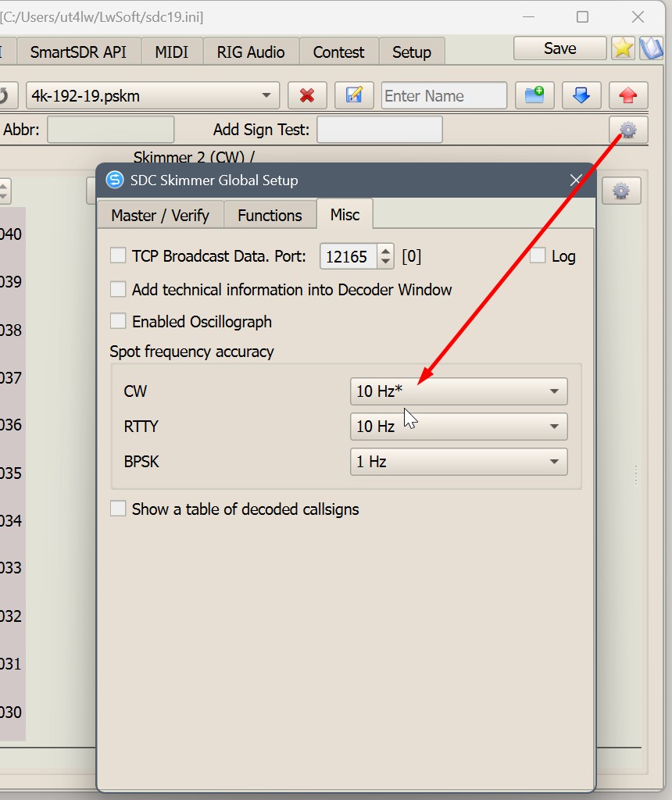Click the edit profile pencil icon

(354, 95)
